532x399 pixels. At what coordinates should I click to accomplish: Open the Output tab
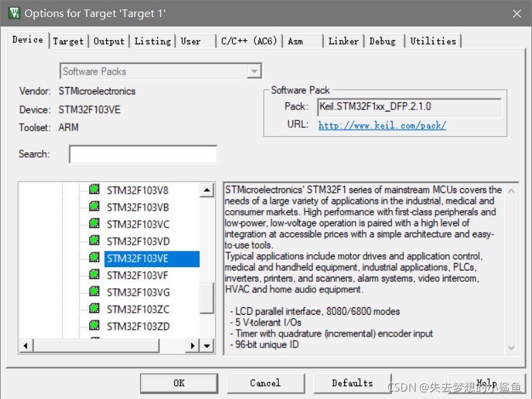[109, 41]
